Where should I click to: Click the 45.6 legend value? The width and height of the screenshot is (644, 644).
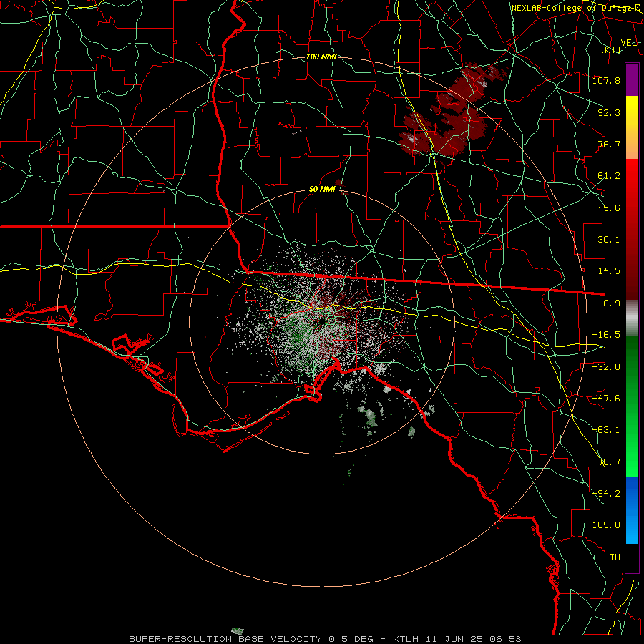[x=609, y=208]
